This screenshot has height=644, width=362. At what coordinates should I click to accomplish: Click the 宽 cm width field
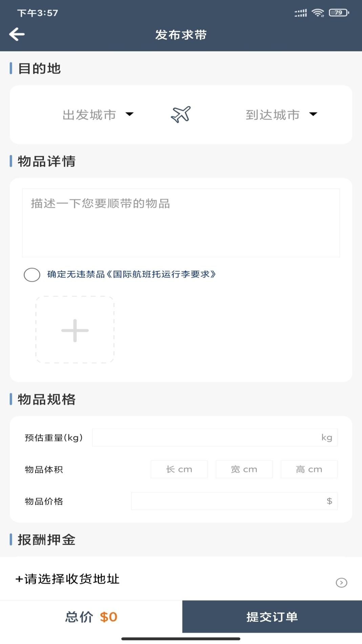pos(244,469)
